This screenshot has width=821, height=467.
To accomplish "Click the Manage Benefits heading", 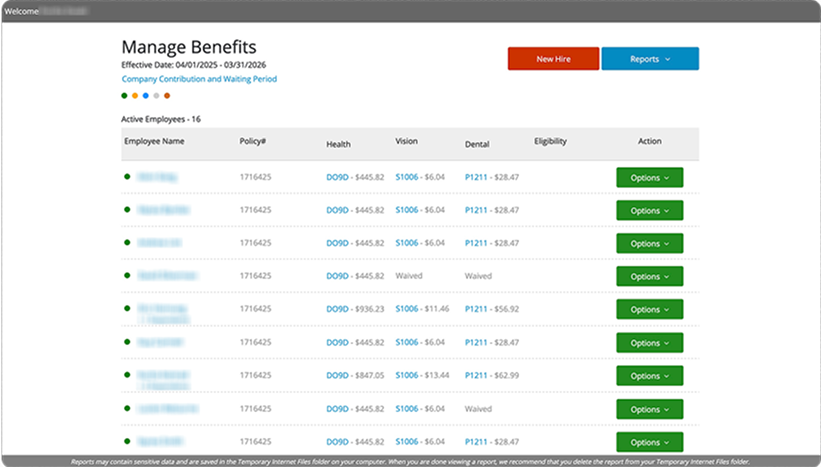I will [x=189, y=47].
